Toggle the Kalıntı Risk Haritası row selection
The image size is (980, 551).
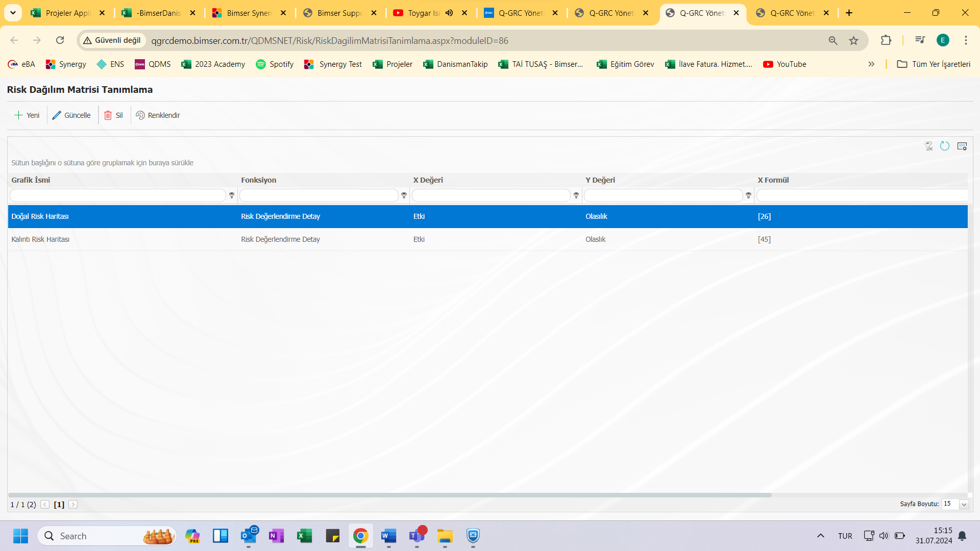[40, 239]
